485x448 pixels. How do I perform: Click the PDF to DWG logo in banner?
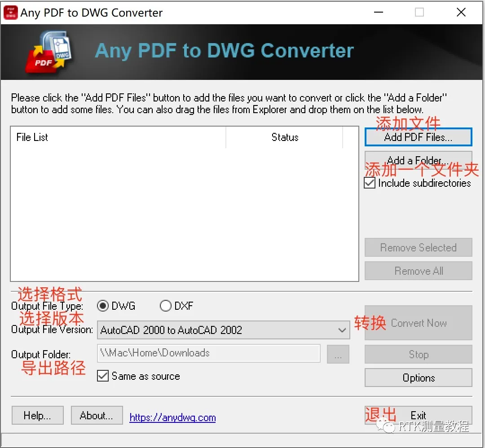tap(48, 52)
